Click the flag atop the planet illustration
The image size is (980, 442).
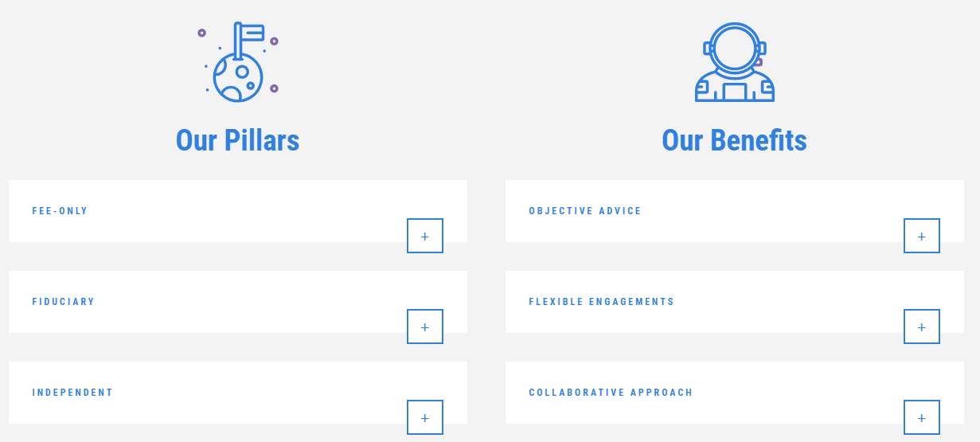(x=251, y=33)
